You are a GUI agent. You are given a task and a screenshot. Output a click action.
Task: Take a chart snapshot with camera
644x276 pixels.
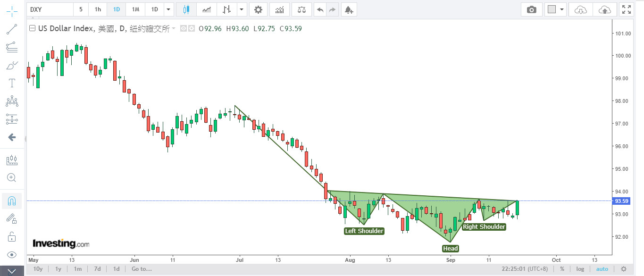pos(532,9)
